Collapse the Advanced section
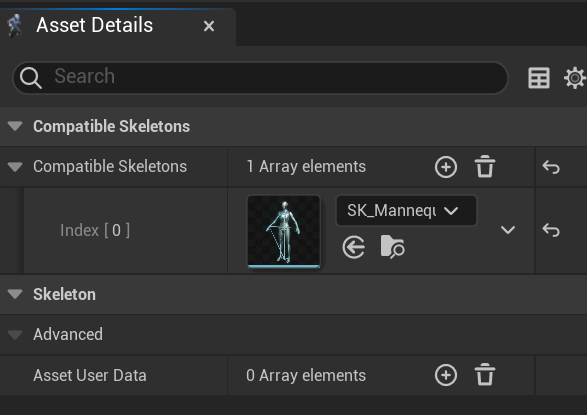This screenshot has height=415, width=587. click(15, 335)
